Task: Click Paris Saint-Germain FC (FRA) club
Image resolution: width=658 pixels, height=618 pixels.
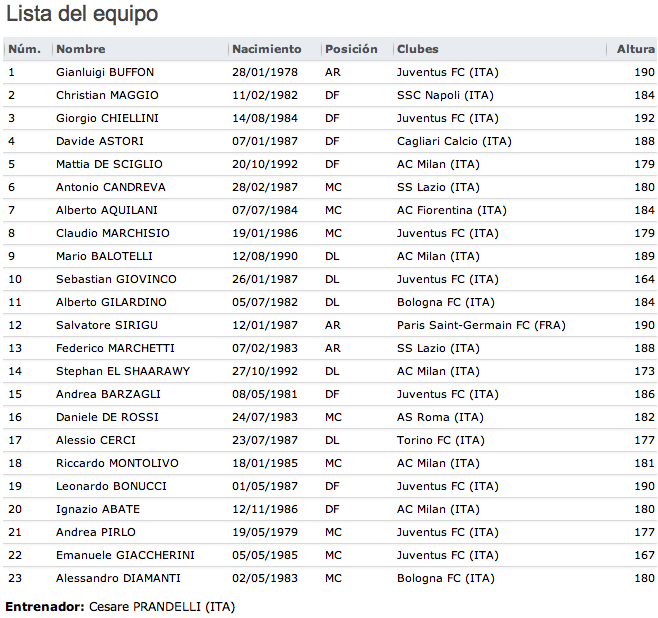Action: click(481, 325)
